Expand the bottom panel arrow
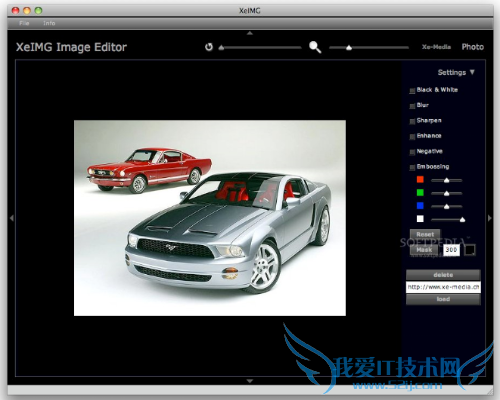Viewport: 500px width, 400px height. tap(250, 381)
